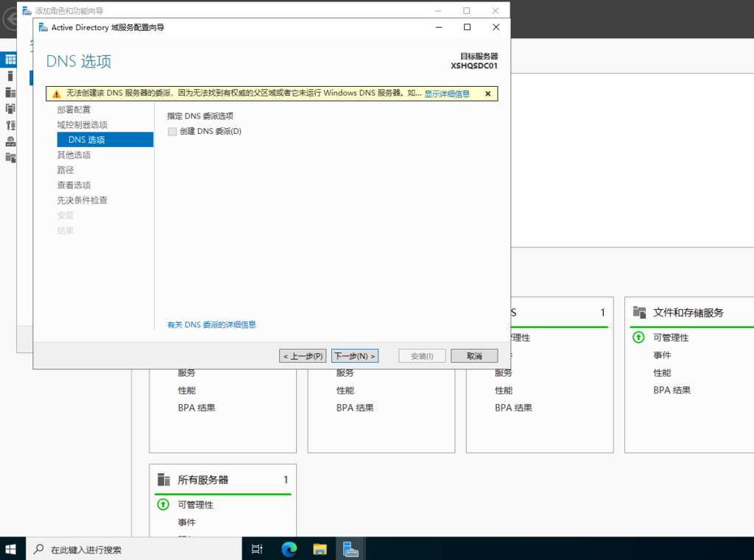Click the 添加角色和功能向导 window title icon
754x560 pixels.
(x=27, y=10)
